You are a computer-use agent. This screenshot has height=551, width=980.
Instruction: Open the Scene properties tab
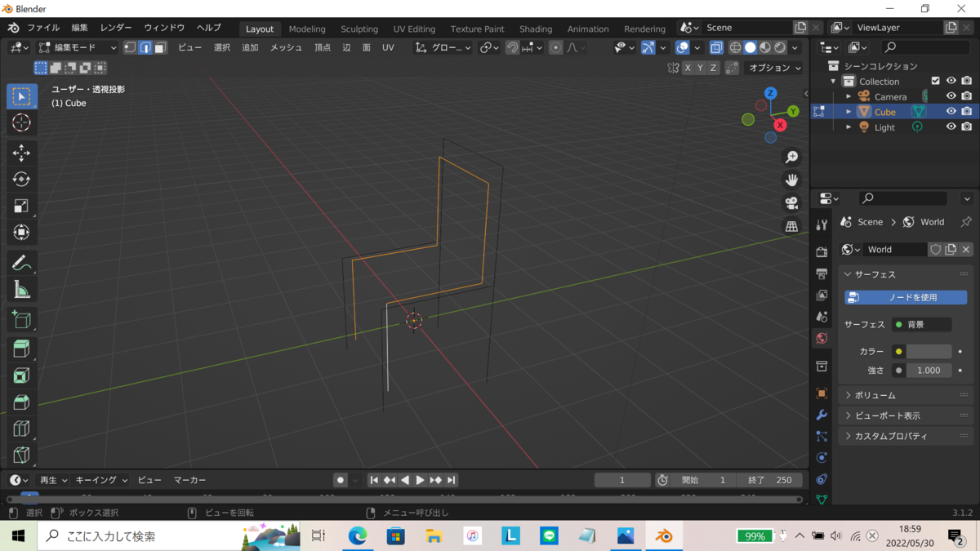[822, 316]
